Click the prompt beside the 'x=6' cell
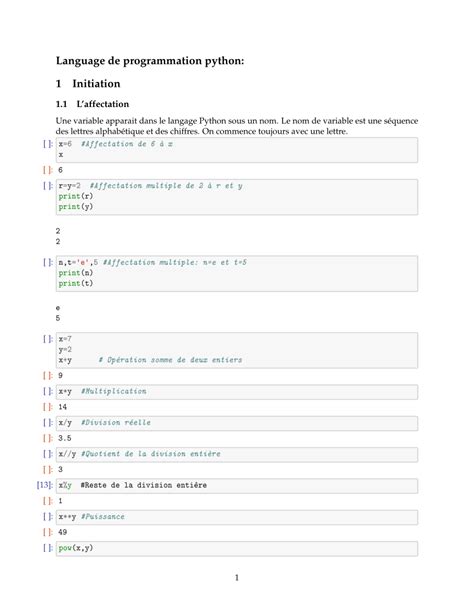Screen dimensions: 474x613 (48, 144)
